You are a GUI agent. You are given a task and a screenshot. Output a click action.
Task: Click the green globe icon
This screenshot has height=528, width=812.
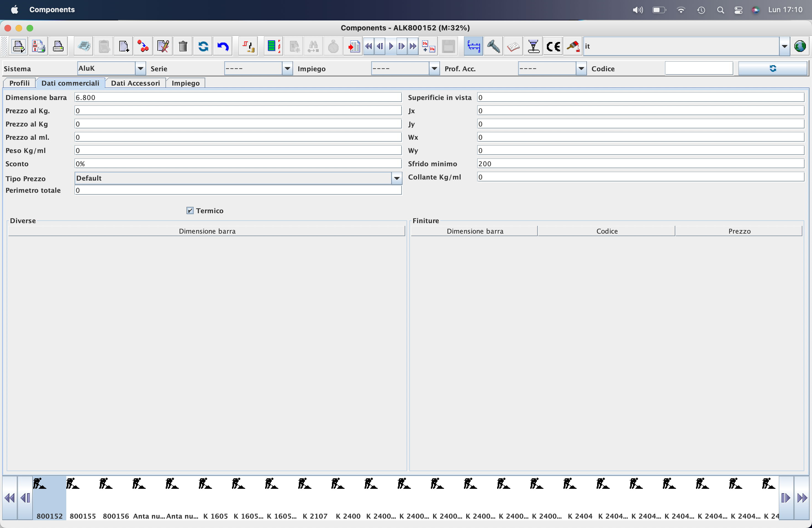pyautogui.click(x=800, y=46)
